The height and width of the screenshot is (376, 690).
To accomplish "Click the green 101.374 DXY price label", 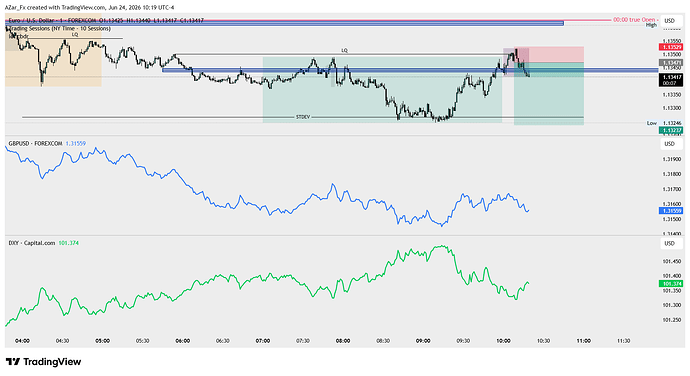I will [x=670, y=284].
